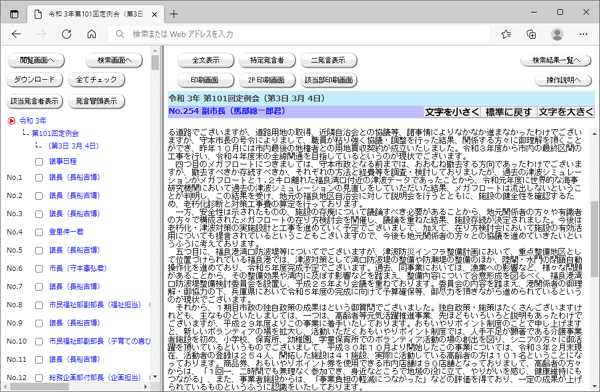The width and height of the screenshot is (600, 392).
Task: Open the tab actions menu icon
Action: (14, 14)
